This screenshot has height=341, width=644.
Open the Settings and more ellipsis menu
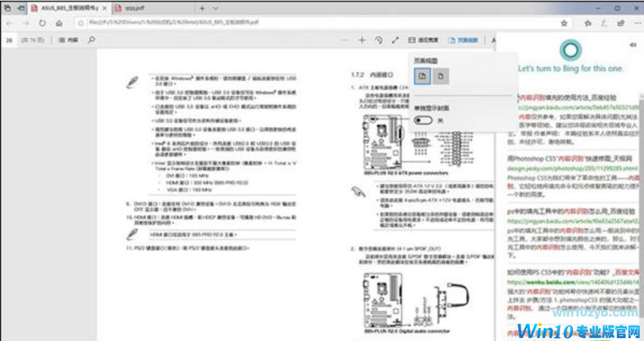click(637, 24)
